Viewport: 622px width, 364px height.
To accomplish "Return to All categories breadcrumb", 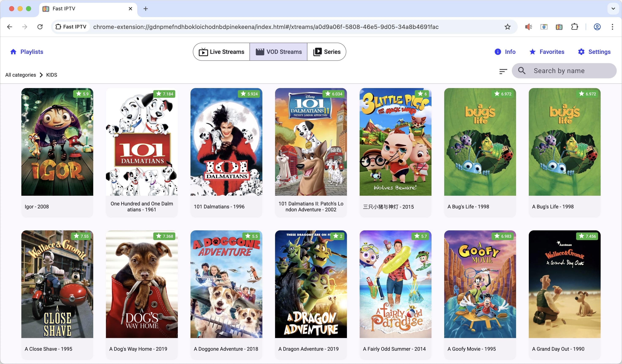I will point(21,75).
